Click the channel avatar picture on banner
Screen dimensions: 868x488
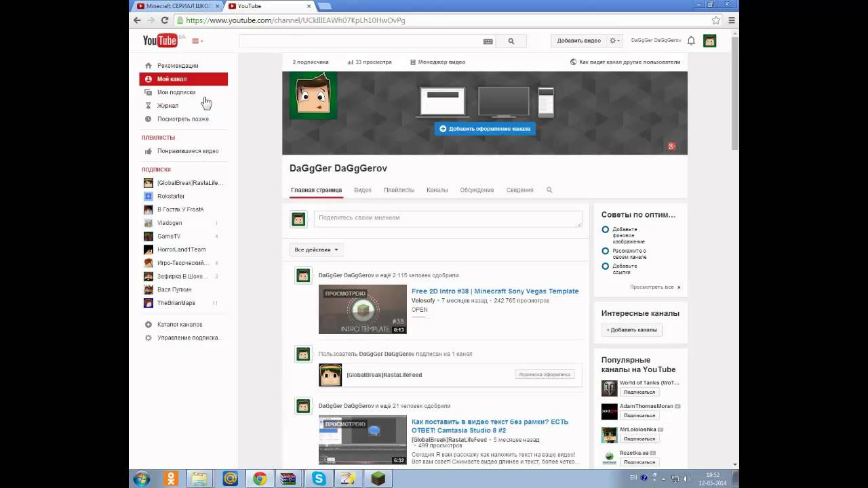tap(313, 96)
